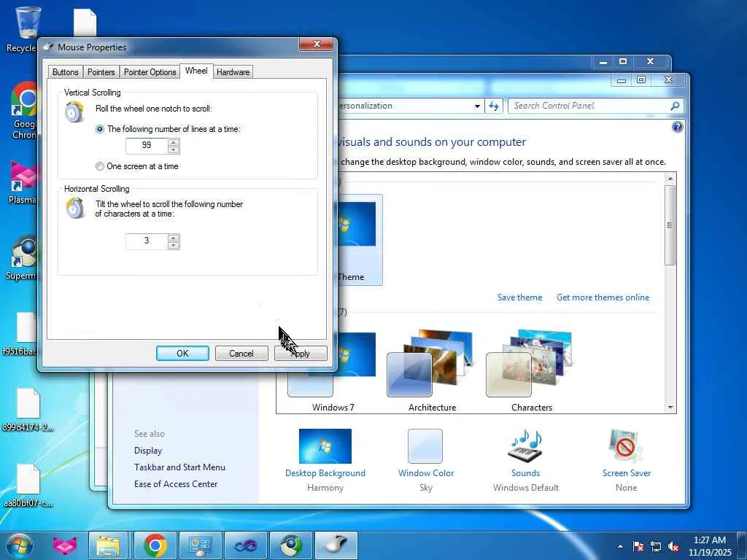Open Control Panel help question mark
This screenshot has height=560, width=747.
click(677, 127)
